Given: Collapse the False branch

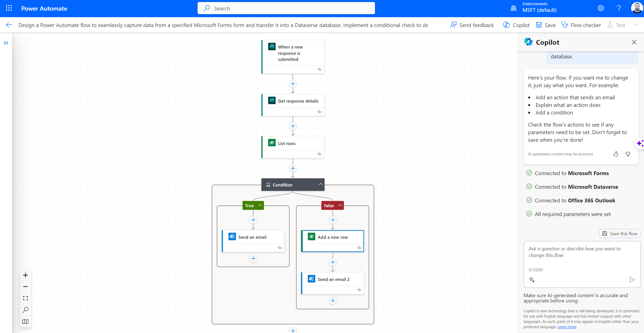Looking at the screenshot, I should 340,205.
